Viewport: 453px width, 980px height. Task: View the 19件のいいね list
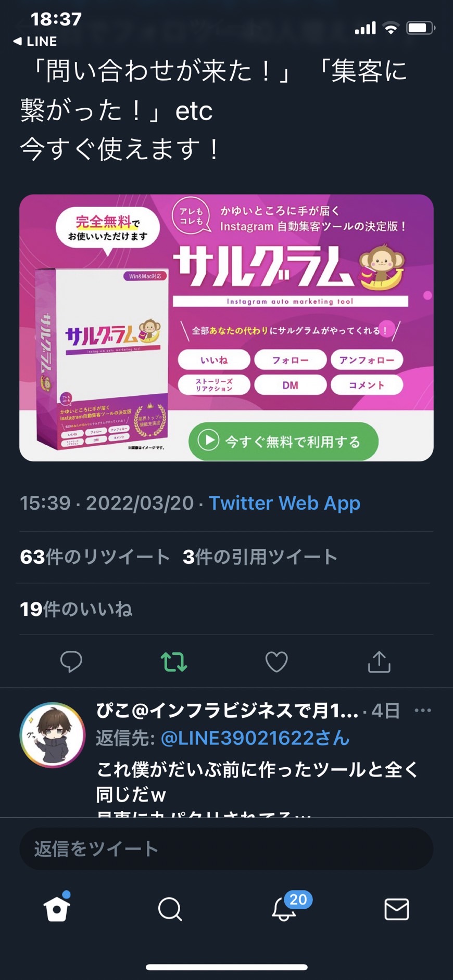point(76,609)
